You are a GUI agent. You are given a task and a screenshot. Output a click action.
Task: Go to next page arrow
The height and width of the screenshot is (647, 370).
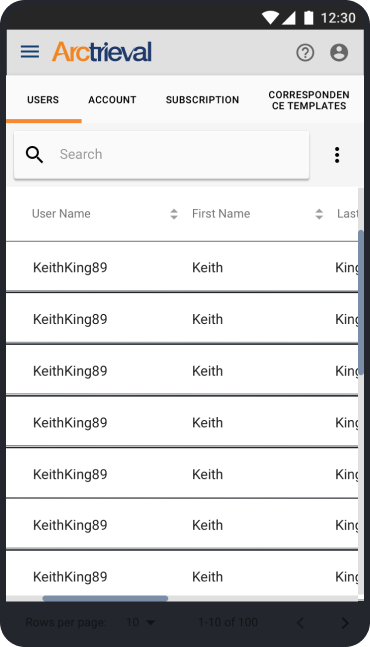[x=345, y=623]
